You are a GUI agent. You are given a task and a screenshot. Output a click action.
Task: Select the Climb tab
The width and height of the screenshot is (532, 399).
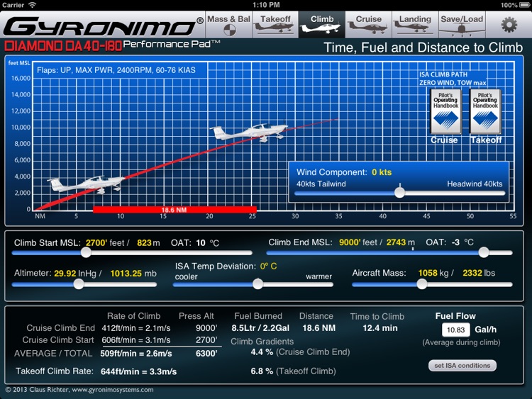pyautogui.click(x=322, y=24)
